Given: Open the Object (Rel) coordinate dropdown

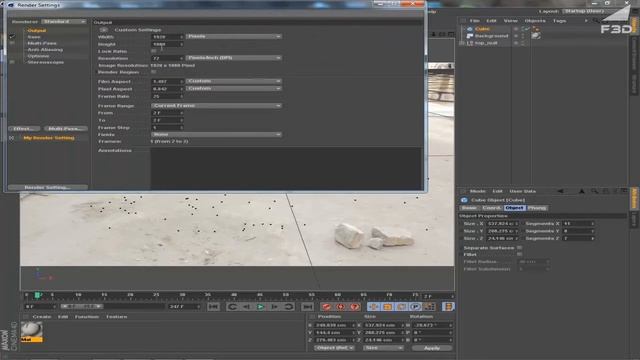Looking at the screenshot, I should click(x=334, y=348).
